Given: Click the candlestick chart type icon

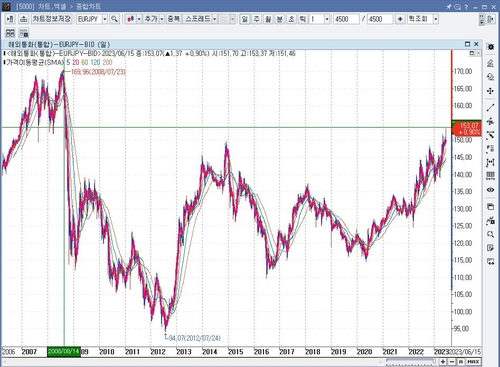Looking at the screenshot, I should 131,19.
